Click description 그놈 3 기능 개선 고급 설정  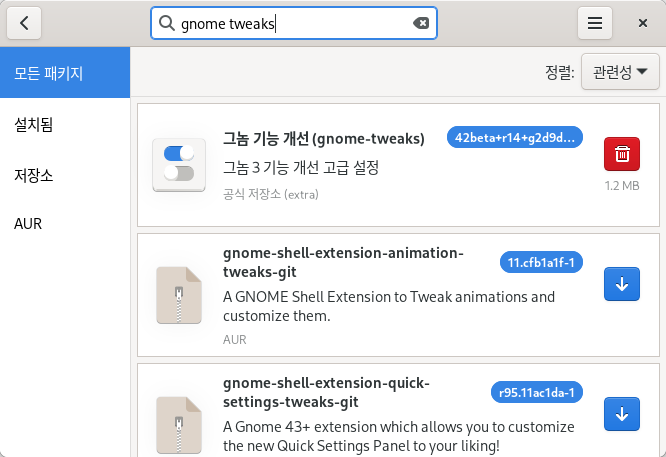[301, 167]
